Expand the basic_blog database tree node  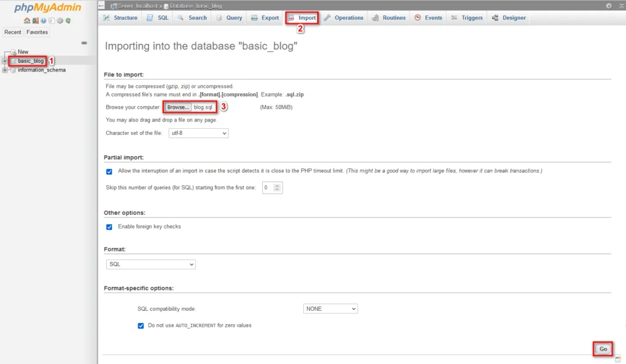5,60
